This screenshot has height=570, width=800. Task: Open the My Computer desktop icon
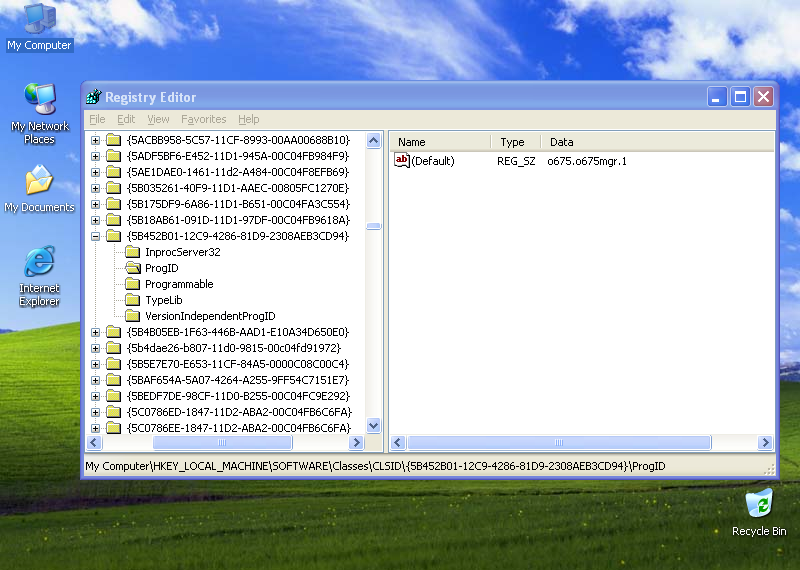(39, 27)
